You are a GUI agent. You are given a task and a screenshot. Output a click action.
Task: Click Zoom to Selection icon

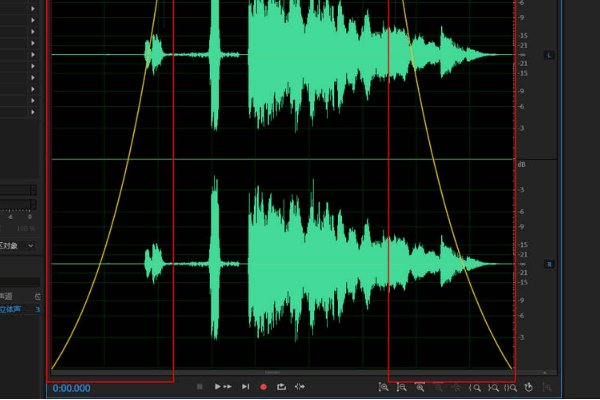point(510,386)
